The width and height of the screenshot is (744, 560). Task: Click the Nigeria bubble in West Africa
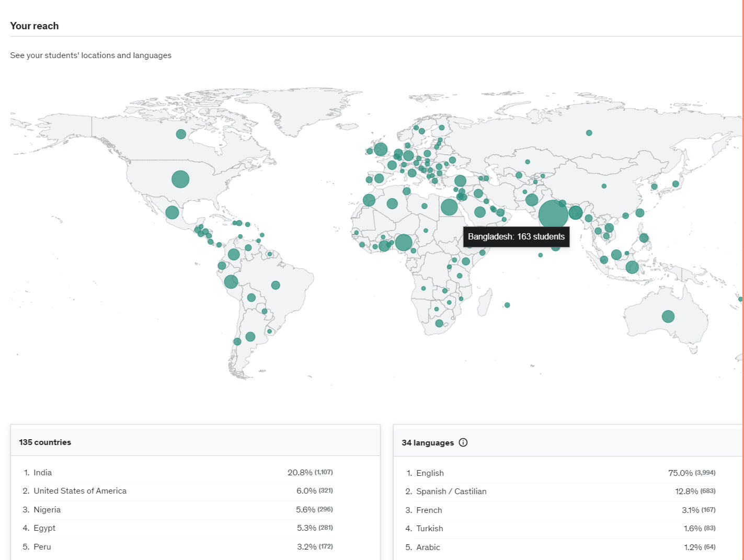[x=403, y=242]
